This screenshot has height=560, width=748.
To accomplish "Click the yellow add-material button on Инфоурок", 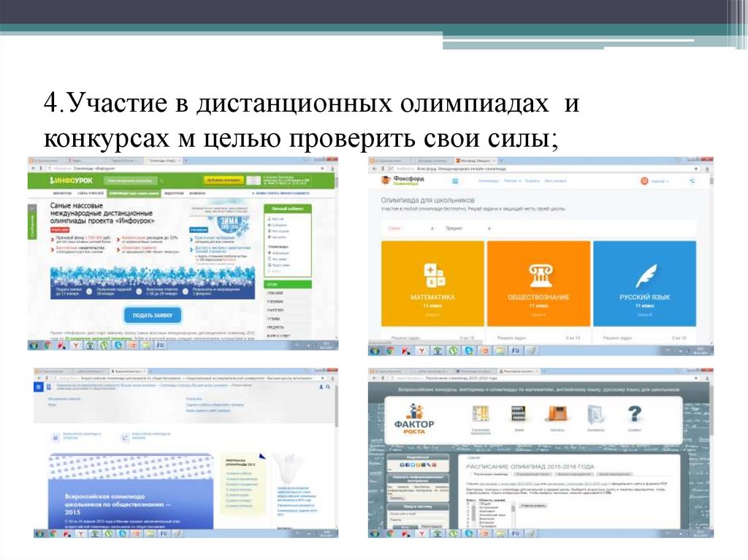I will pyautogui.click(x=224, y=180).
